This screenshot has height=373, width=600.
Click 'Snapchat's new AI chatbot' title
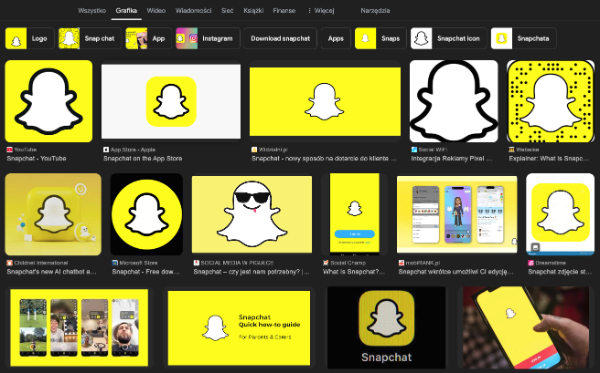click(51, 272)
